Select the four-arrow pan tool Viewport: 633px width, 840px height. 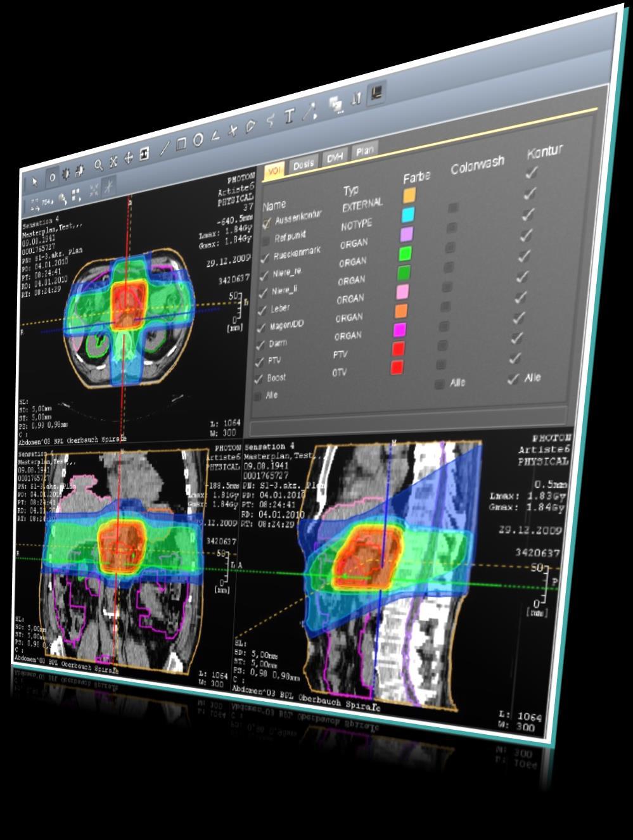(129, 157)
